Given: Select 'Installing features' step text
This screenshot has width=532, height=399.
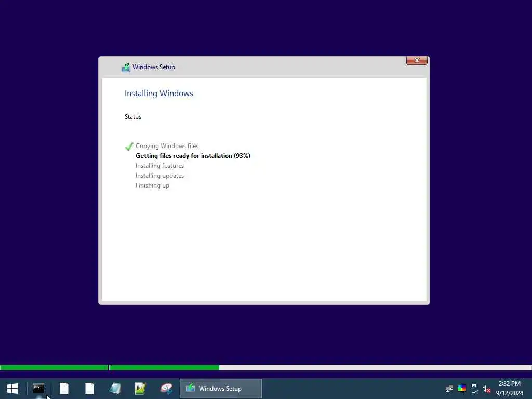Looking at the screenshot, I should click(160, 166).
